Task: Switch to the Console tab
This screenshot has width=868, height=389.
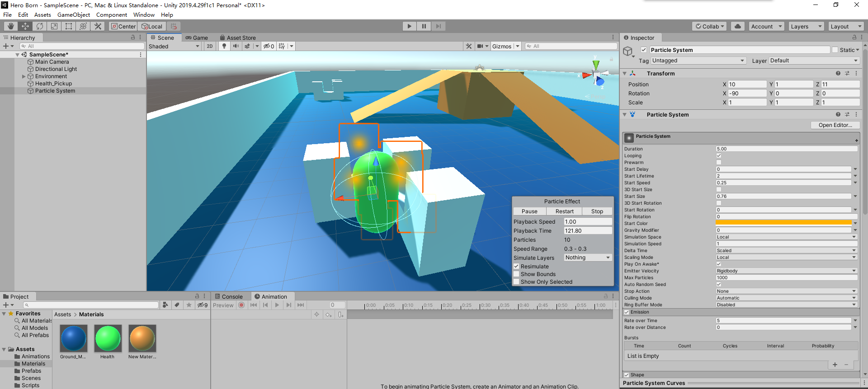Action: (229, 296)
